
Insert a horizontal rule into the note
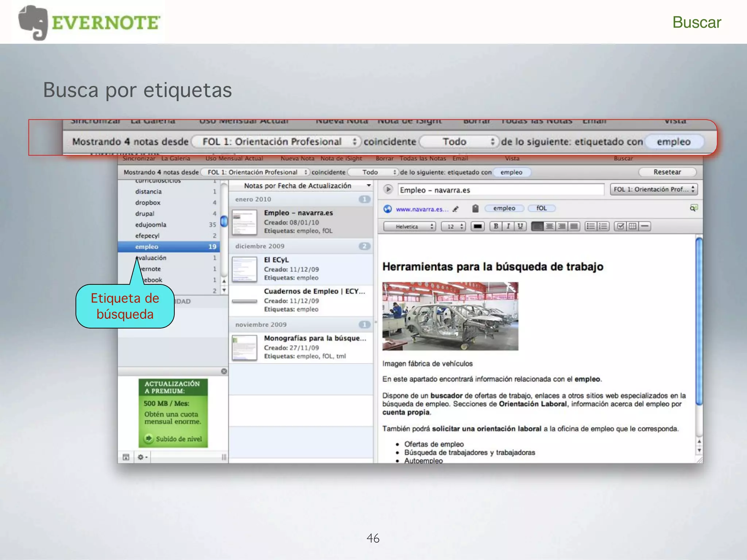click(x=645, y=226)
